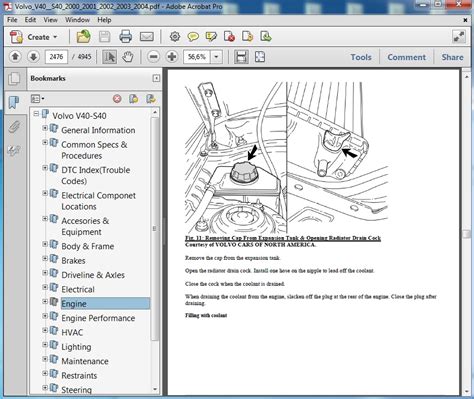Toggle the Page Thumbnails panel

point(14,79)
